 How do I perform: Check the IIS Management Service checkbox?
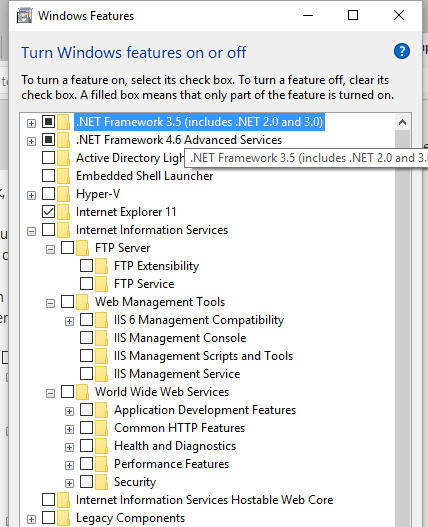point(86,373)
